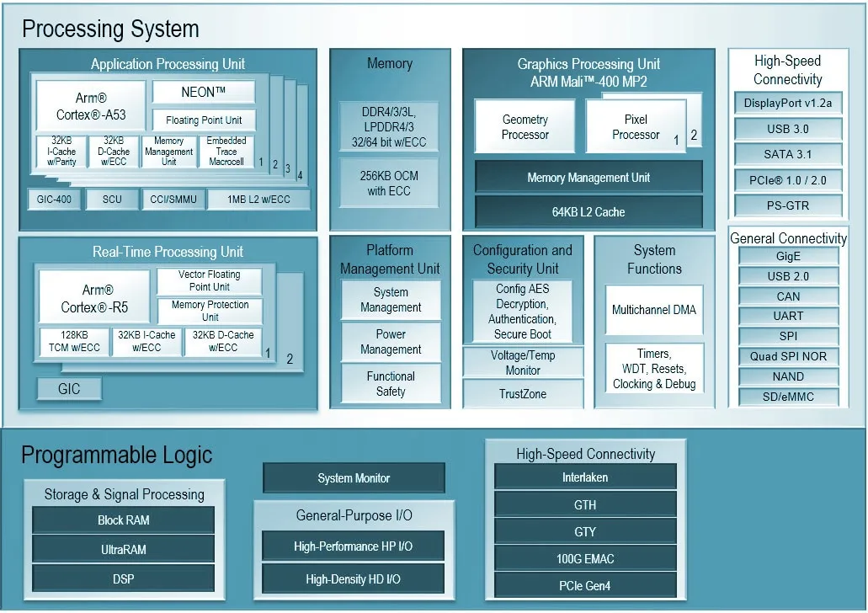The width and height of the screenshot is (868, 613).
Task: Open the Programmable Logic section header
Action: coord(117,454)
